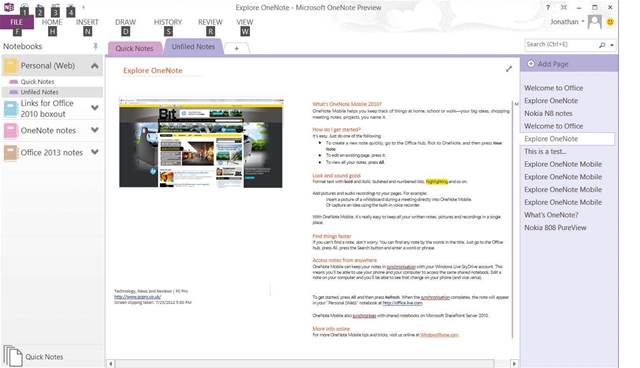Click the smiley feedback icon

coord(610,22)
